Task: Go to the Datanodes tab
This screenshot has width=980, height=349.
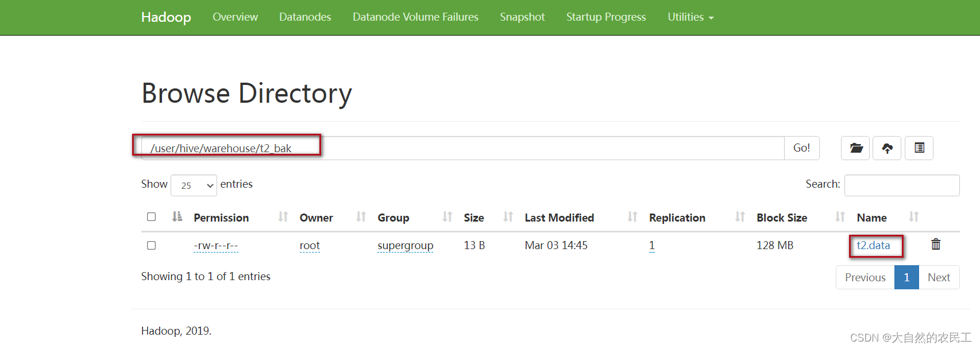Action: point(305,17)
